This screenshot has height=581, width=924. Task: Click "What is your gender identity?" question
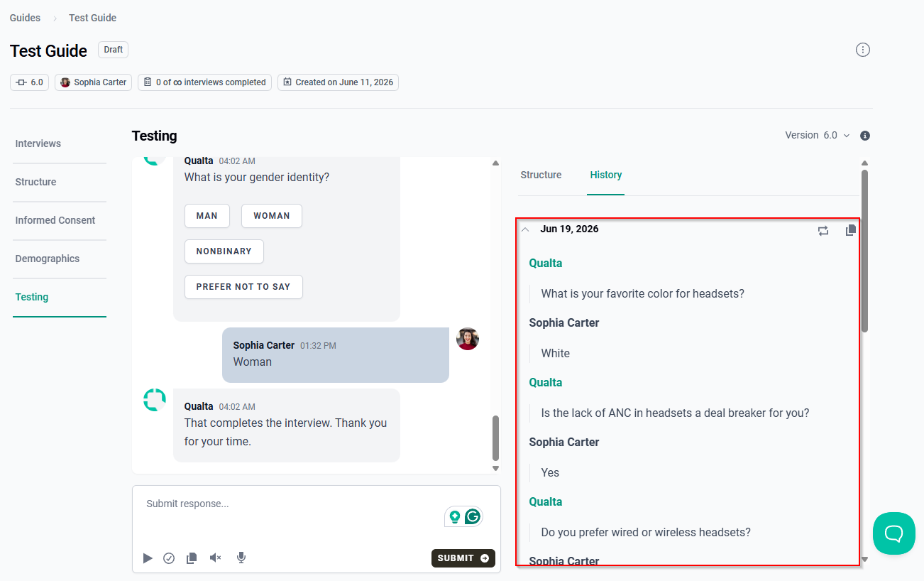257,178
